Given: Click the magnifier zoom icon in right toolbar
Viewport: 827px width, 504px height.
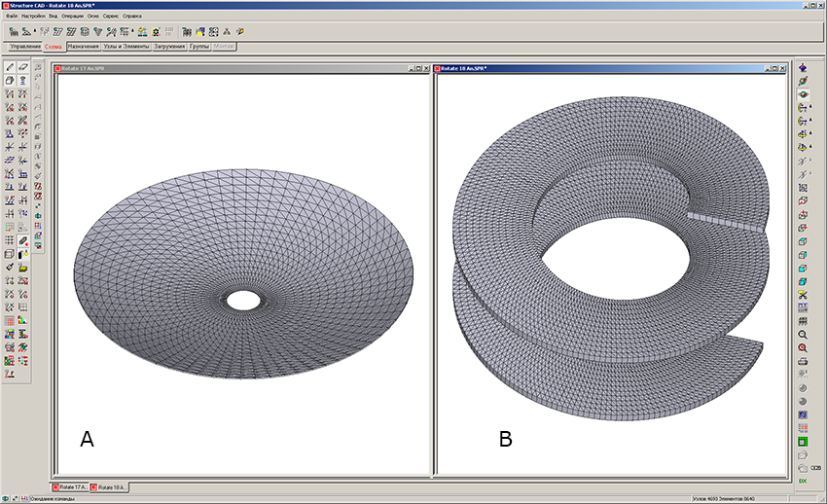Looking at the screenshot, I should [803, 334].
